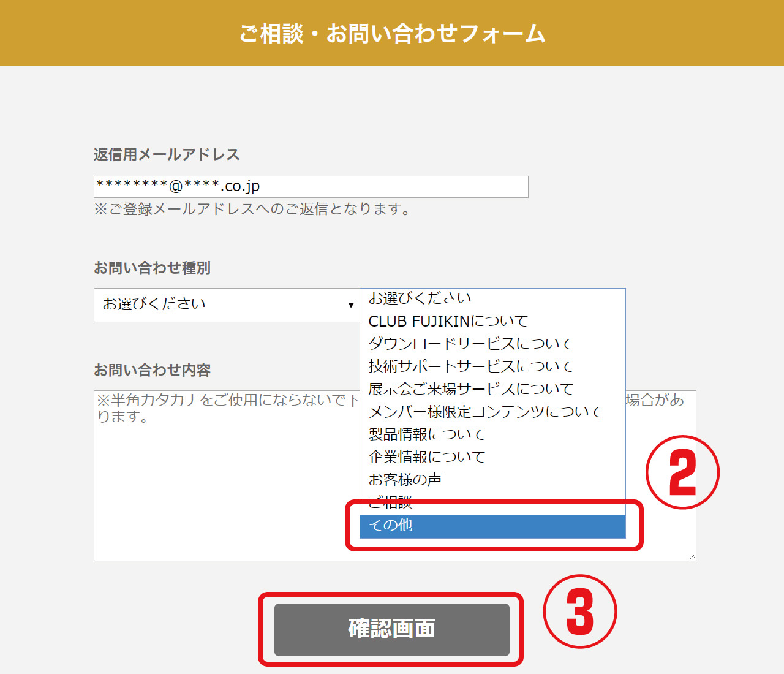Click the textarea resize handle
Viewport: 784px width, 674px height.
click(x=692, y=557)
